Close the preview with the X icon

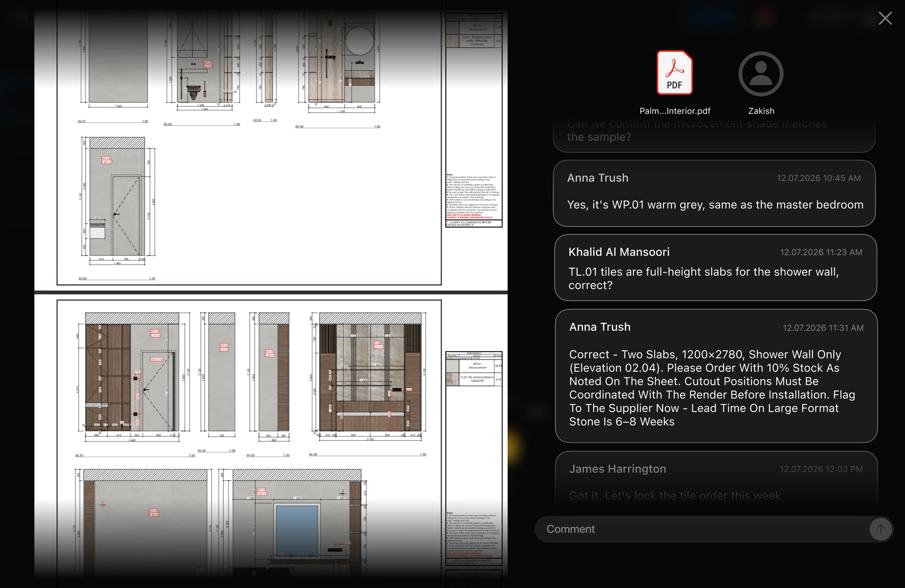point(885,18)
